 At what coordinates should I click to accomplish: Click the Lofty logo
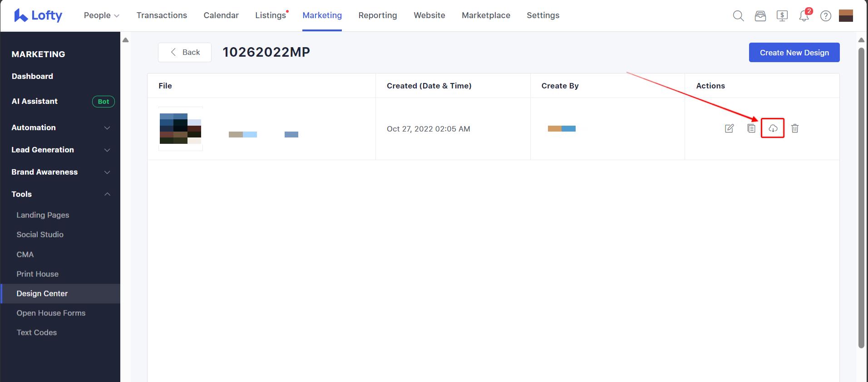pos(38,15)
